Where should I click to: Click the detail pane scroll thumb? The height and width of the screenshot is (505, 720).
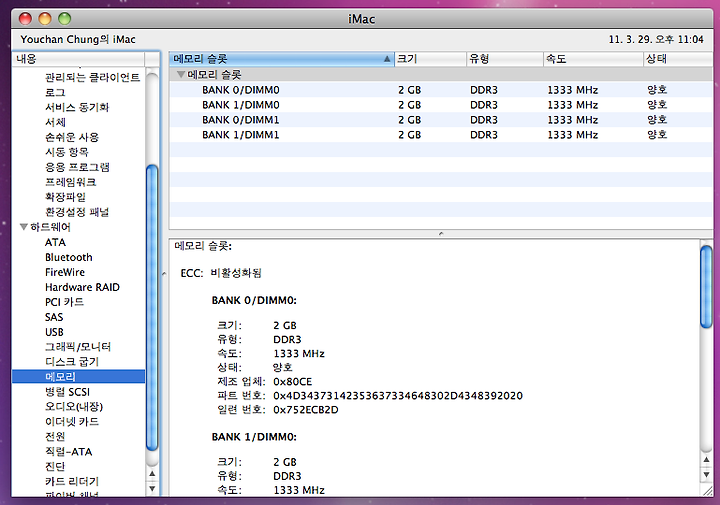pos(706,287)
